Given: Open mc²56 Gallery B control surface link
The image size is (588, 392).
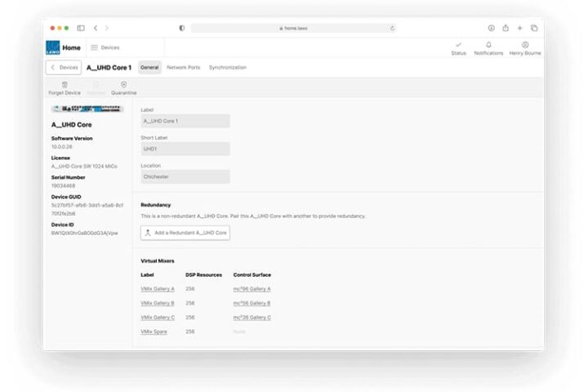Looking at the screenshot, I should coord(252,303).
